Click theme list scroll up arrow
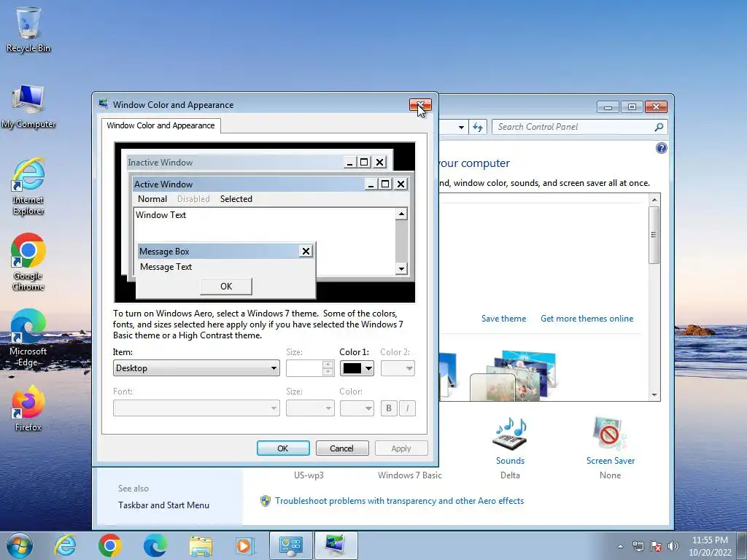Screen dimensions: 747x560 pyautogui.click(x=654, y=200)
